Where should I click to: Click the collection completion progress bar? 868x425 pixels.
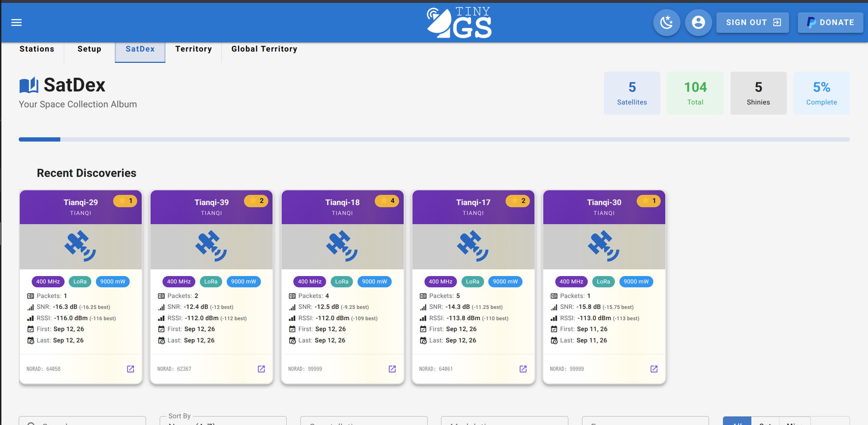434,139
